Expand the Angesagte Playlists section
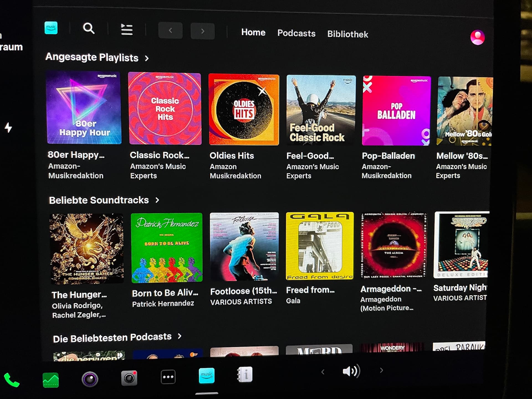 pos(147,58)
